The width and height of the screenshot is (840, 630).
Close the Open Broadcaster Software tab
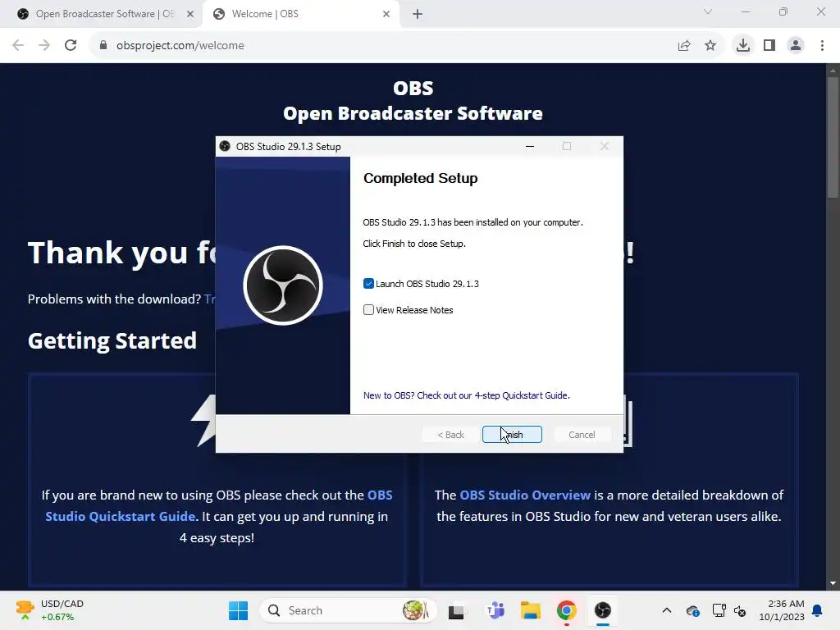point(190,14)
